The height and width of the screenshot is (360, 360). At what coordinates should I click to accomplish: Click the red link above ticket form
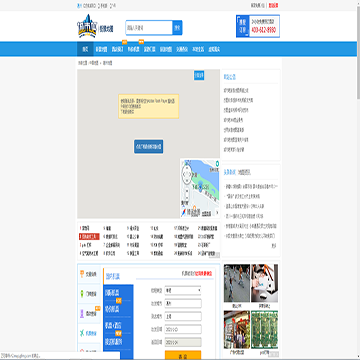[x=203, y=273]
